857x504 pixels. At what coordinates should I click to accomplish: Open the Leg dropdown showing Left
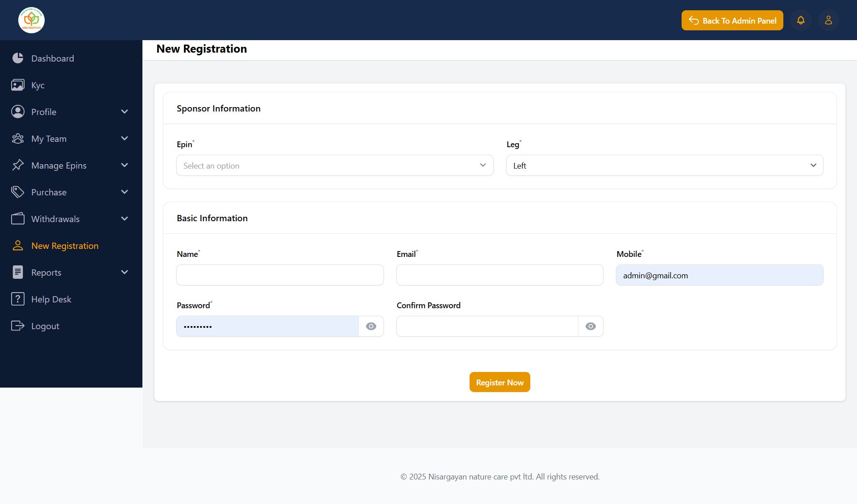(664, 165)
